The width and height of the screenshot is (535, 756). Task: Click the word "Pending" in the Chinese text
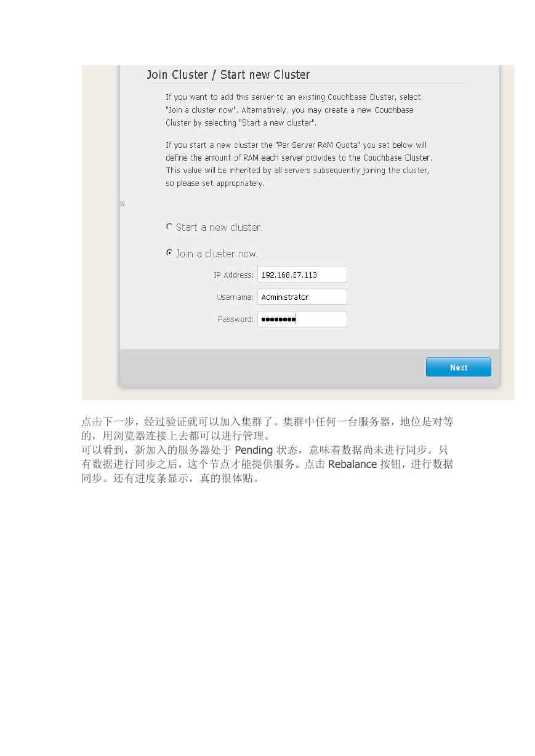(x=254, y=451)
